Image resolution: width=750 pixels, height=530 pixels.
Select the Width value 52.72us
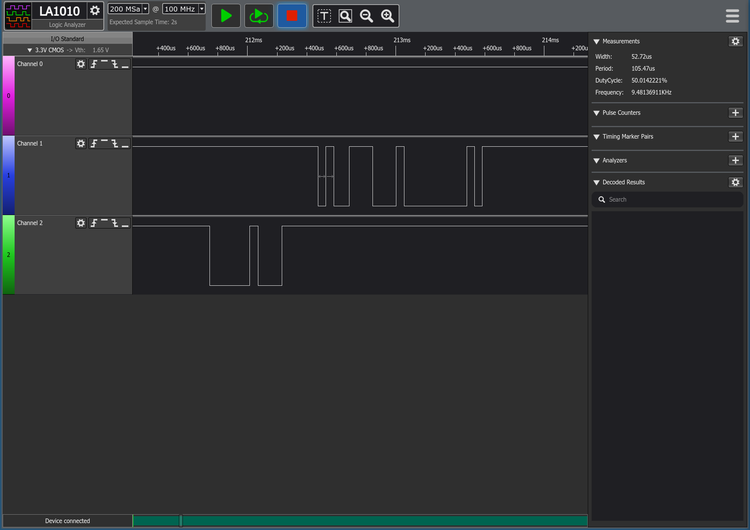pyautogui.click(x=641, y=56)
